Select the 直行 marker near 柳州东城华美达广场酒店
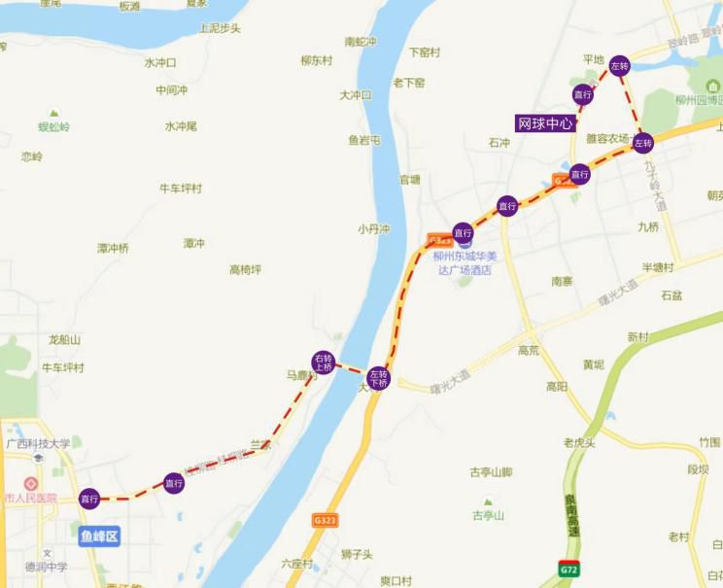Image resolution: width=723 pixels, height=588 pixels. click(x=463, y=233)
